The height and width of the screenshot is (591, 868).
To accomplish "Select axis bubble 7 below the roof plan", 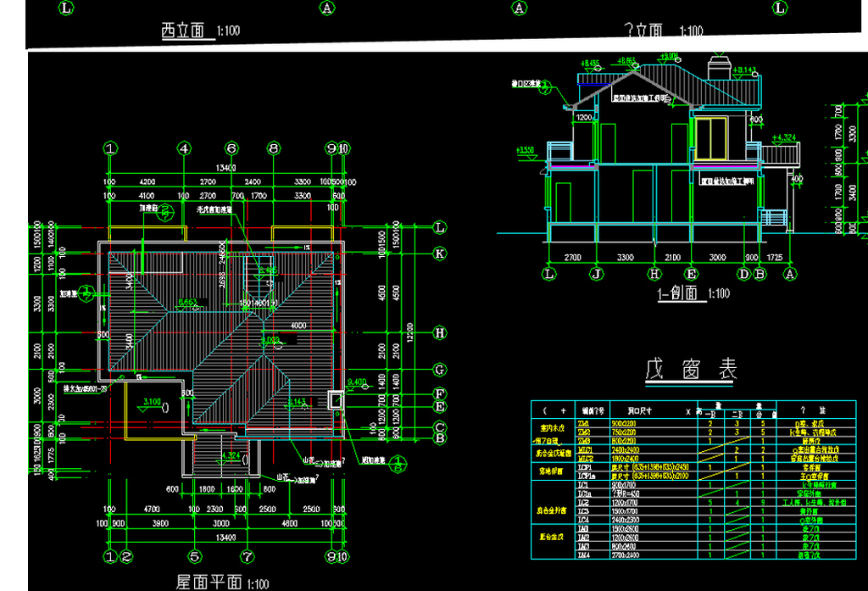I will [247, 557].
